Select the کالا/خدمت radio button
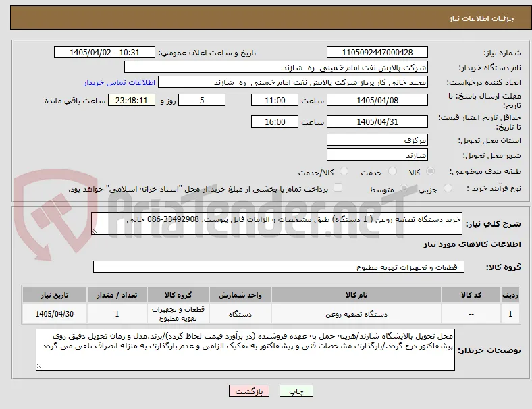Viewport: 532px width, 409px height. 344,171
